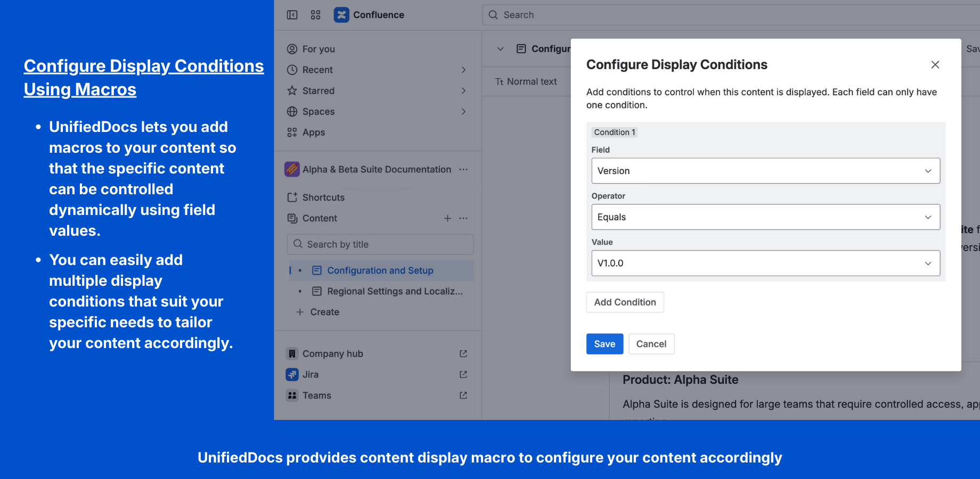Expand the Starred section chevron
Image resolution: width=980 pixels, height=479 pixels.
pyautogui.click(x=463, y=90)
